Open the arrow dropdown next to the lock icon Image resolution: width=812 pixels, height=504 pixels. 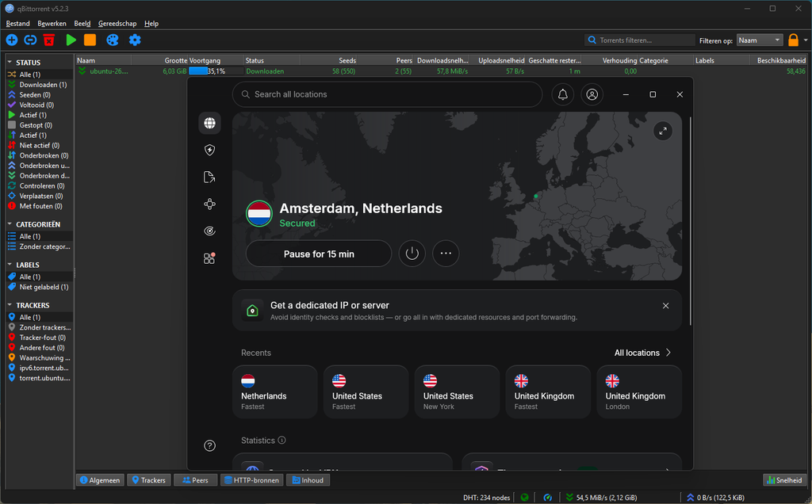(806, 40)
